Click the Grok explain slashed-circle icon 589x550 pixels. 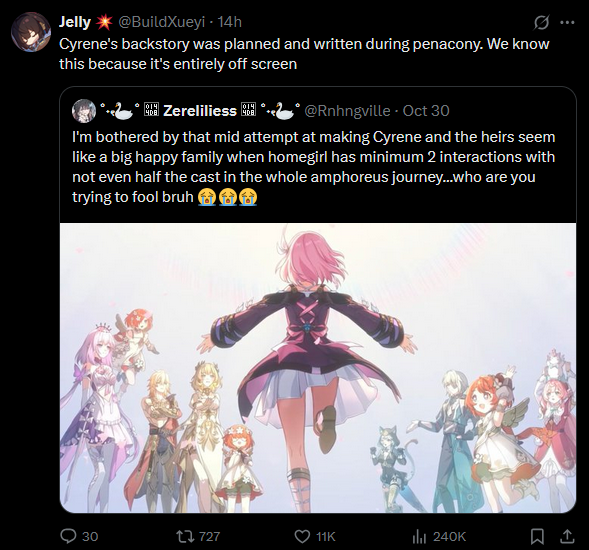pyautogui.click(x=541, y=23)
